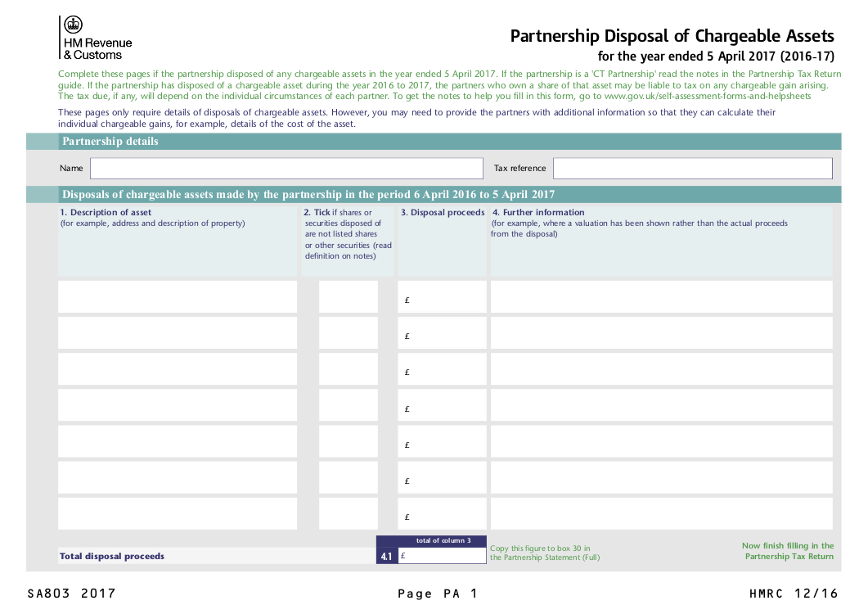Click fifth row Further information field

tap(662, 441)
